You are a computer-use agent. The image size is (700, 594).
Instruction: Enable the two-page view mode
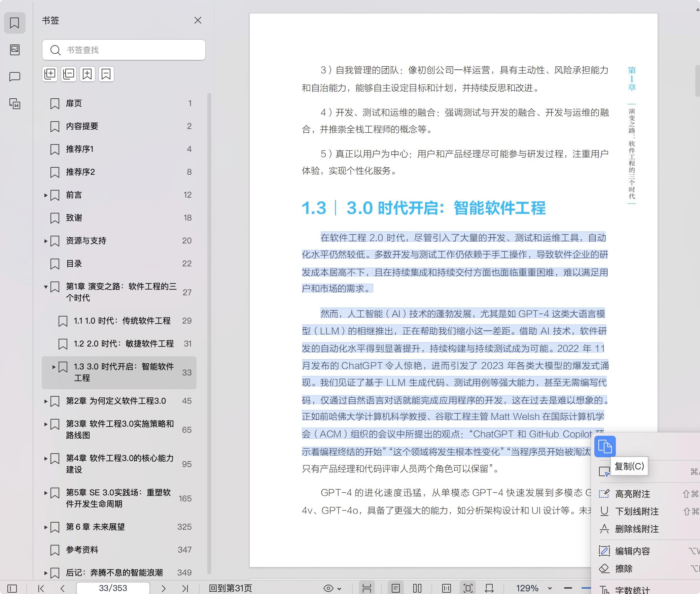point(417,588)
